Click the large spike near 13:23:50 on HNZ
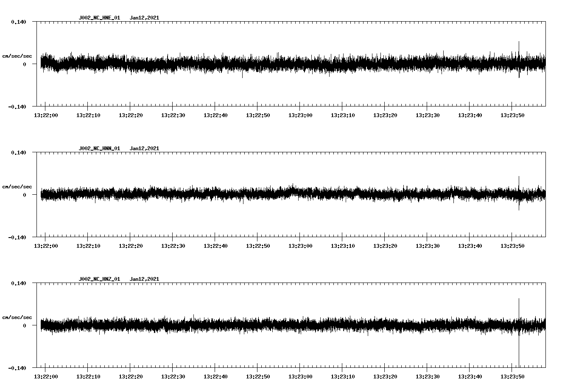The image size is (576, 392). point(519,327)
